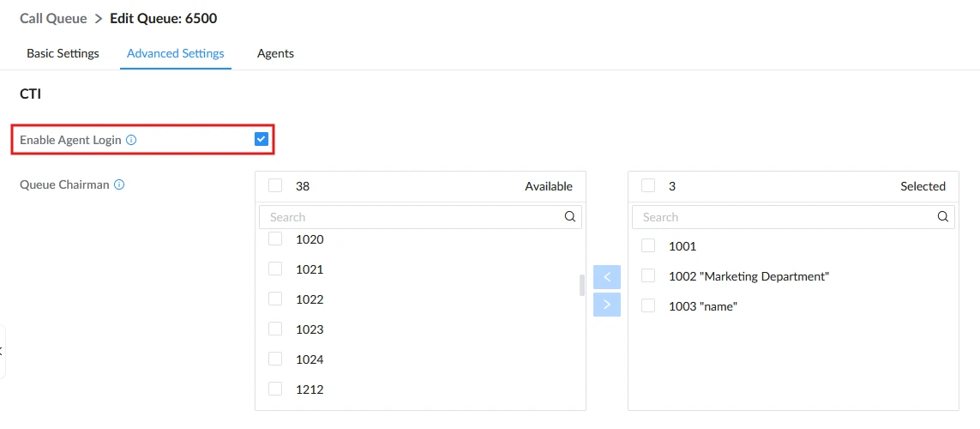The height and width of the screenshot is (429, 980).
Task: Open the Advanced Settings tab
Action: pyautogui.click(x=176, y=54)
